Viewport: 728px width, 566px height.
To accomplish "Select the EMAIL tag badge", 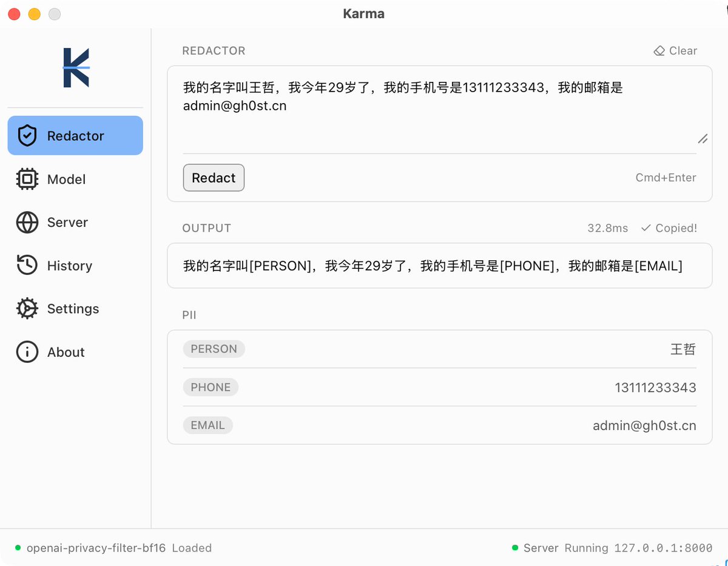I will click(x=208, y=425).
